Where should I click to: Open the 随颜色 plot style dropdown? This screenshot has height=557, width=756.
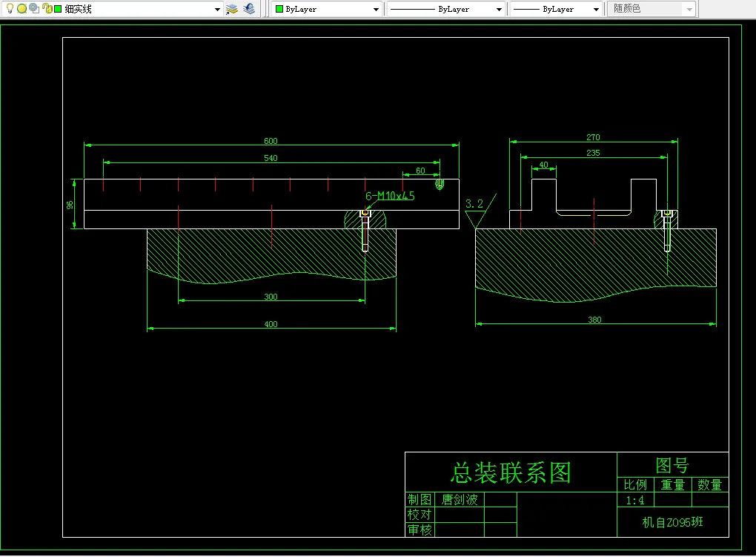pos(689,9)
